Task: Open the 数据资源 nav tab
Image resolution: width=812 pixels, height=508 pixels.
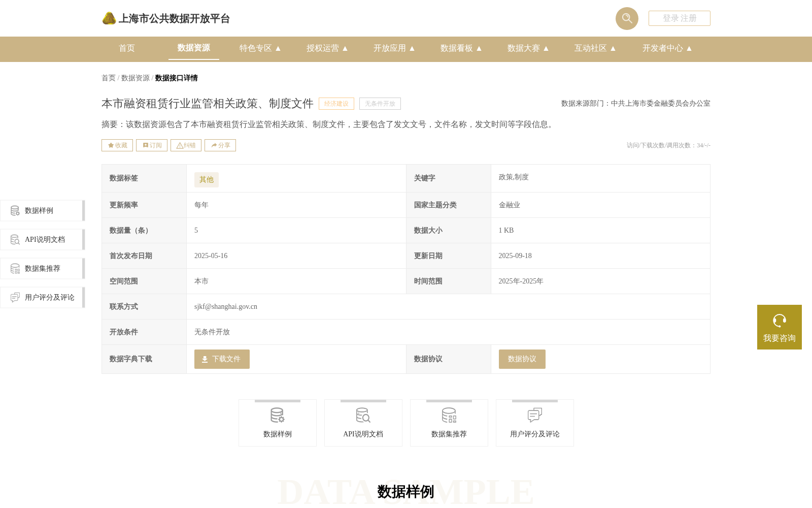Action: (x=194, y=48)
